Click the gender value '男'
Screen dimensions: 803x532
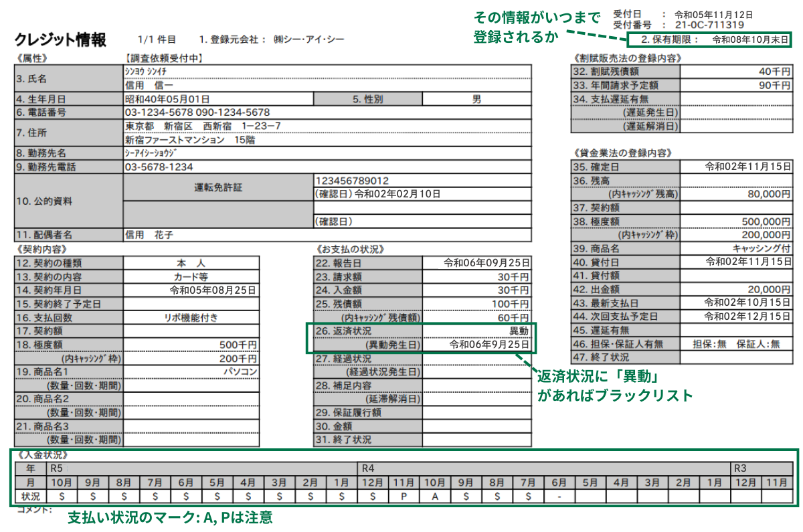tap(476, 99)
